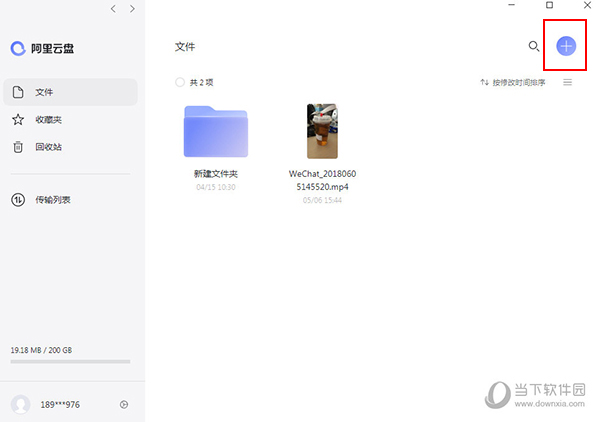Minimize the application window
This screenshot has height=422, width=600.
tap(512, 5)
